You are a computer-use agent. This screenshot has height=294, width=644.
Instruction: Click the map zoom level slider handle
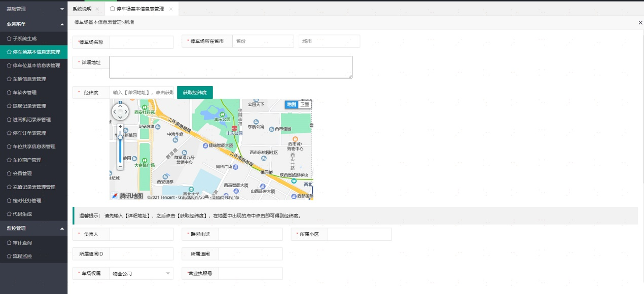[120, 137]
